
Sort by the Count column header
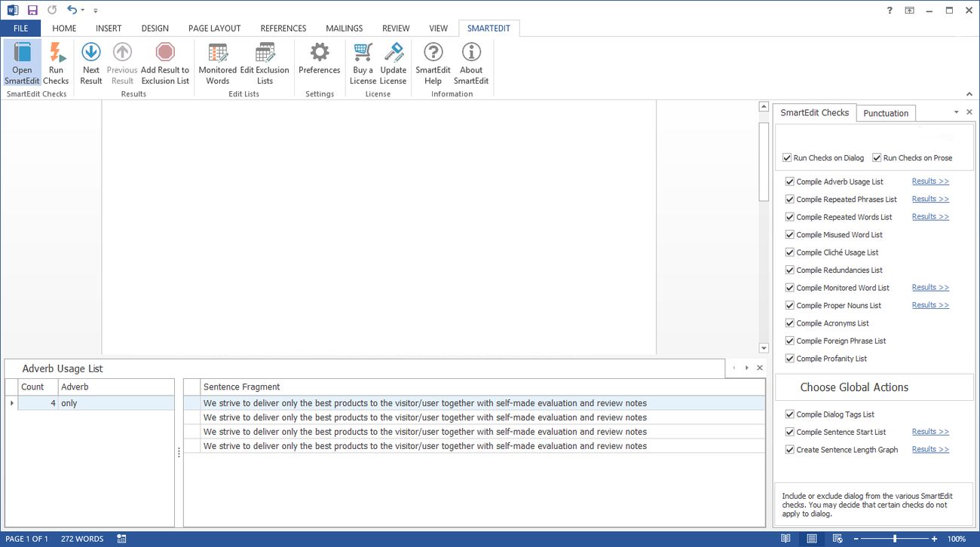pyautogui.click(x=38, y=387)
